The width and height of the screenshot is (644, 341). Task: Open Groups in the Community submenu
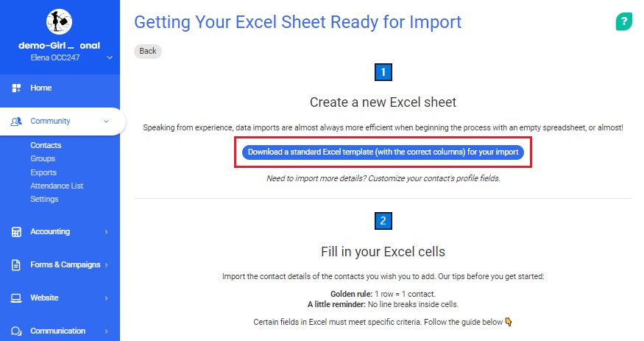coord(43,158)
